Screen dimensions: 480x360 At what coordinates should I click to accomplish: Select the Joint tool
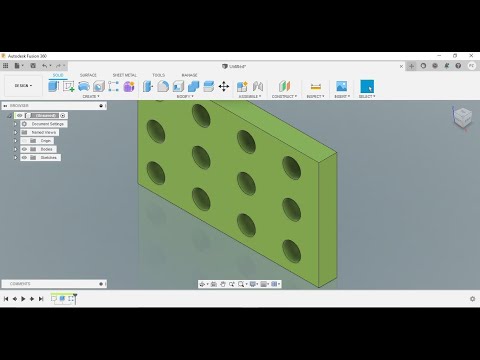click(258, 86)
